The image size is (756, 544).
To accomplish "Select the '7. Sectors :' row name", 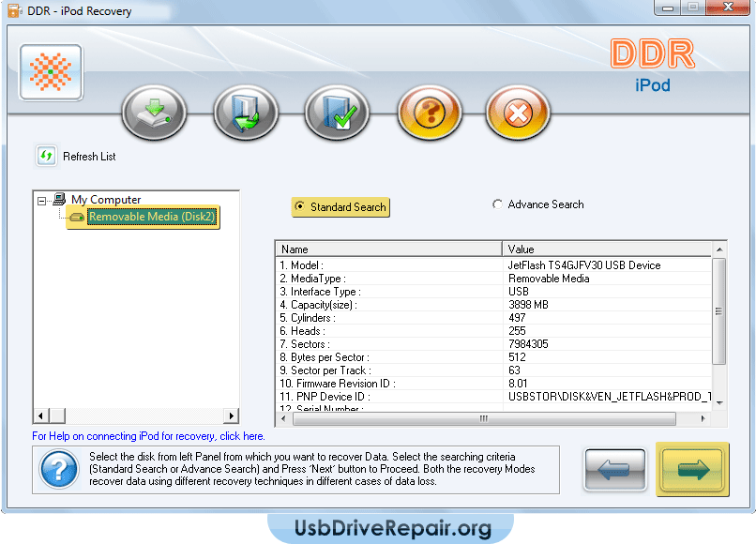I will pyautogui.click(x=305, y=344).
